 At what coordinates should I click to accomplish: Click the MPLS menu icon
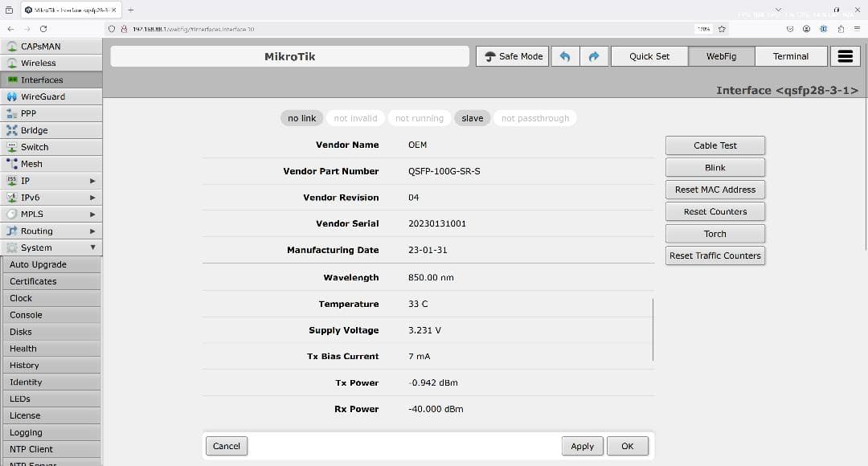pos(11,215)
